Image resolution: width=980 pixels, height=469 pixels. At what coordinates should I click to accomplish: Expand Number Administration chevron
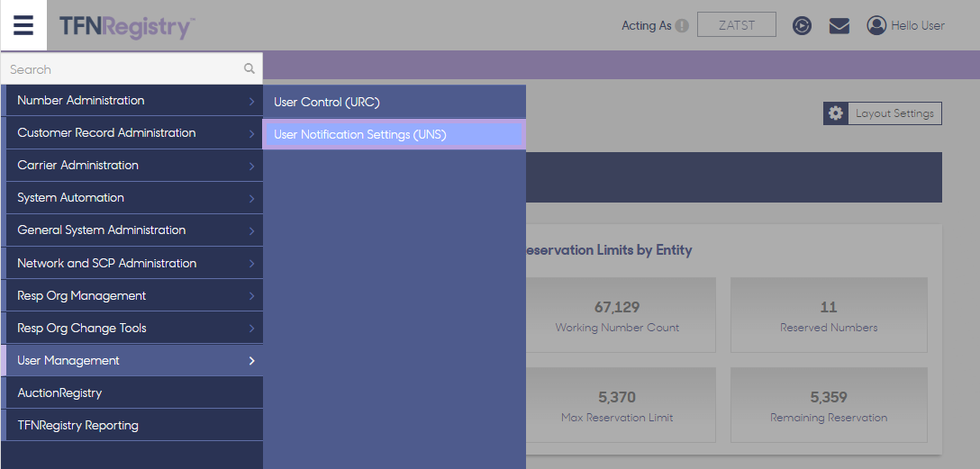251,101
